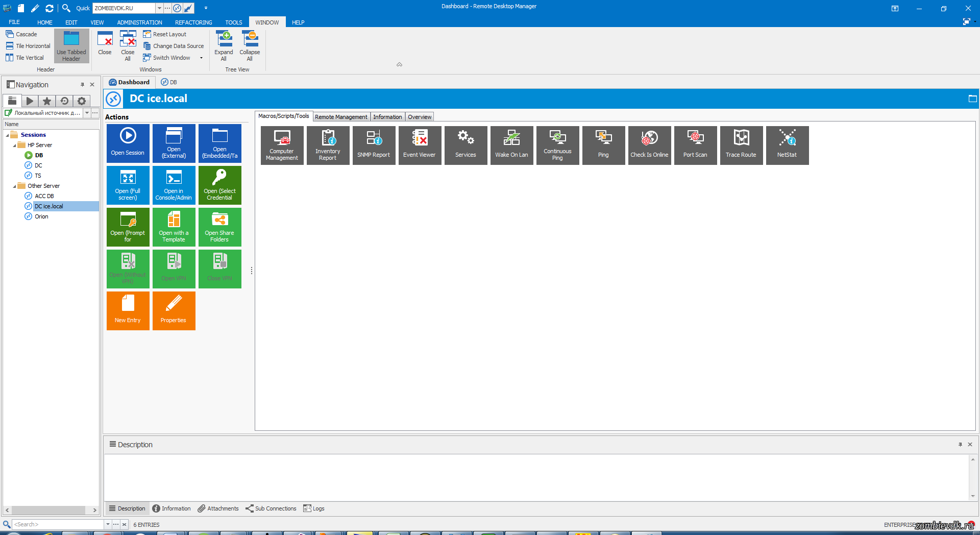Collapse the Other Server folder

point(14,186)
